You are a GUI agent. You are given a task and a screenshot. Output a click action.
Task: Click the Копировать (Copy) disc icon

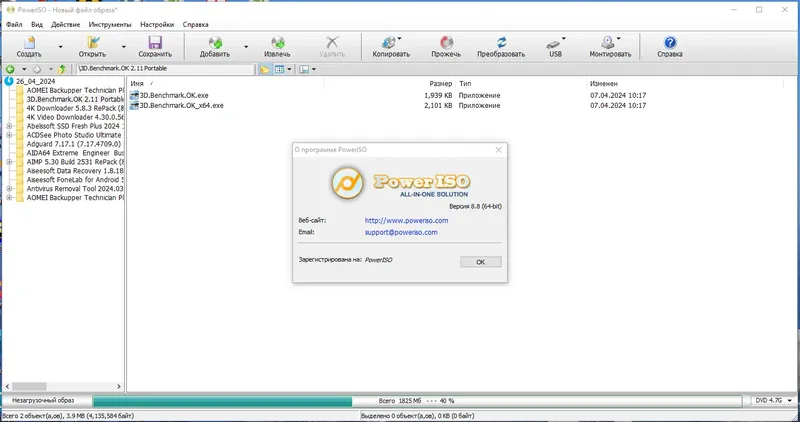pos(389,43)
